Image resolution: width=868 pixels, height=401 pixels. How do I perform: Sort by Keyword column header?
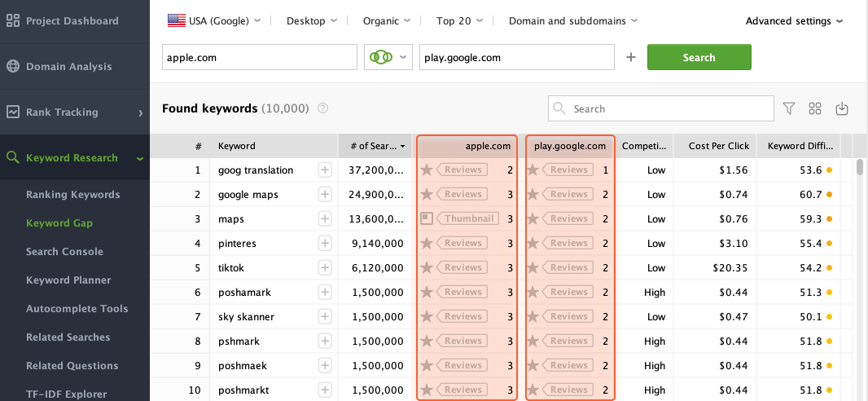point(274,146)
